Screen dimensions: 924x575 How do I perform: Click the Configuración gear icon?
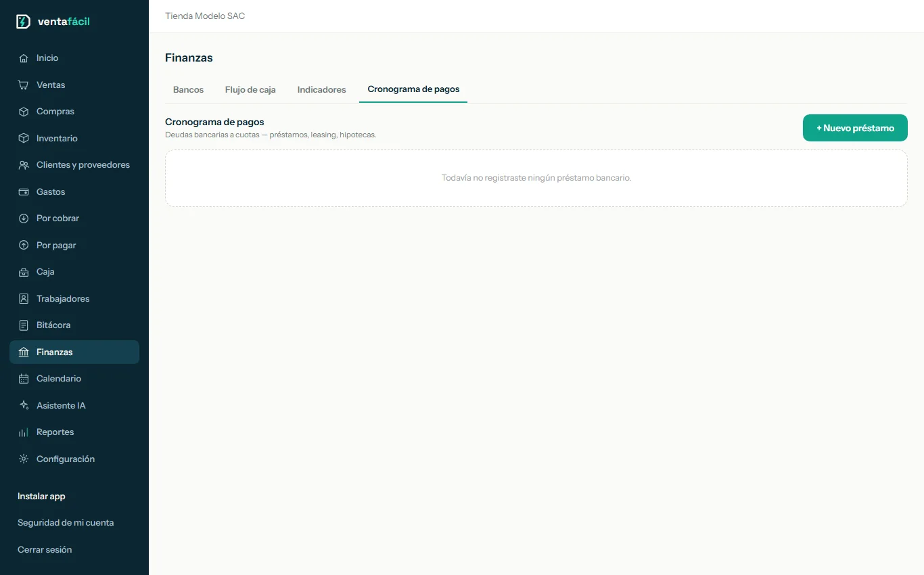24,459
